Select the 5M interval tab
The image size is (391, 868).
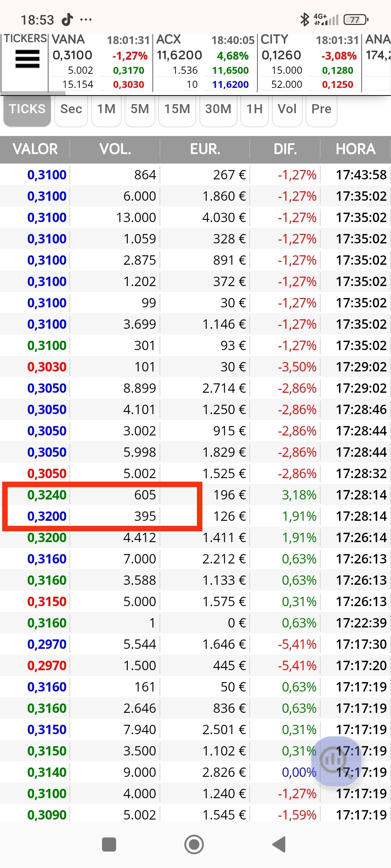pos(140,109)
